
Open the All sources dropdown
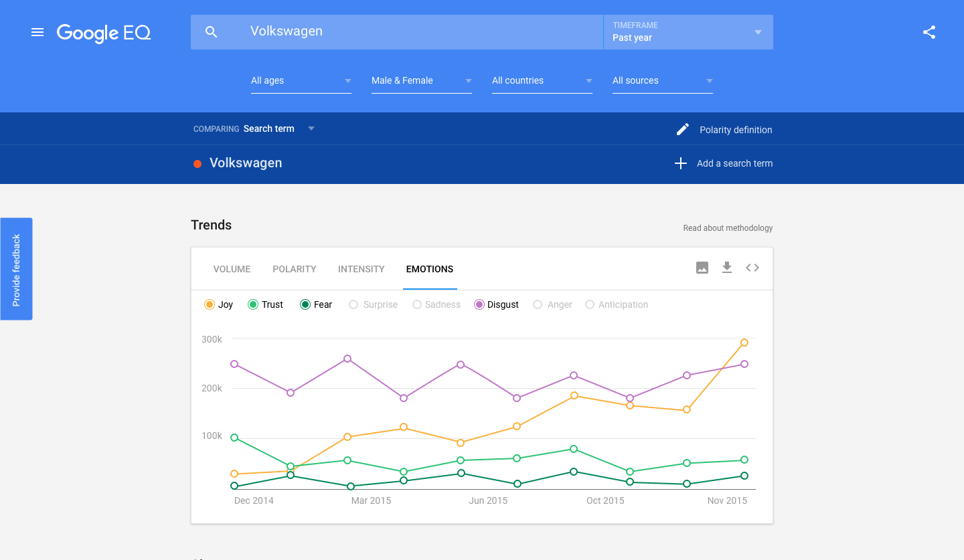pyautogui.click(x=663, y=80)
